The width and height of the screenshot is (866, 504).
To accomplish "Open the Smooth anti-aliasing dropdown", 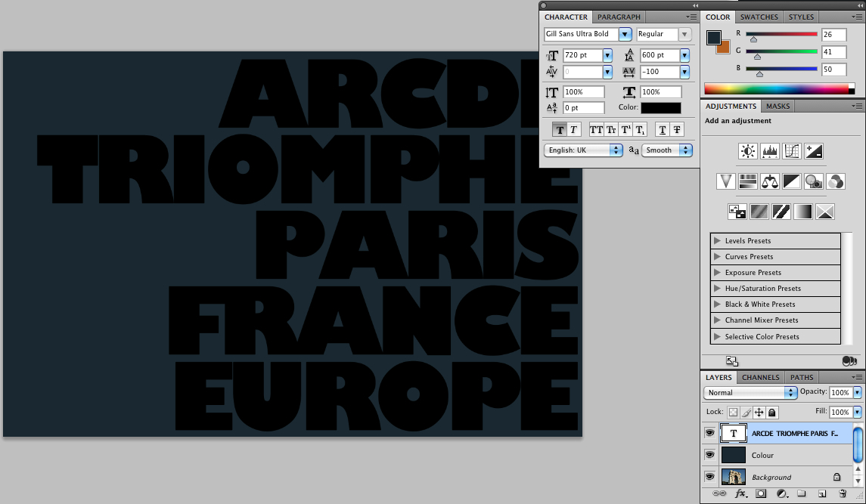I will coord(666,150).
